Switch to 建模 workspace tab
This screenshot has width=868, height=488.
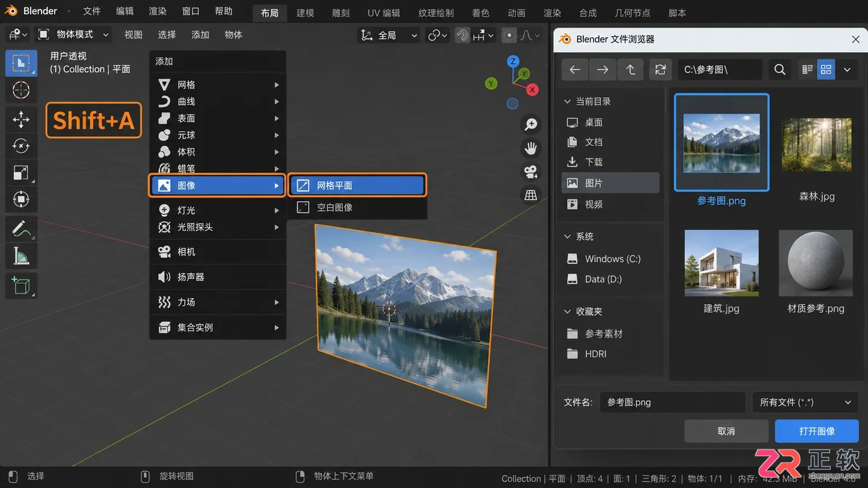click(305, 13)
